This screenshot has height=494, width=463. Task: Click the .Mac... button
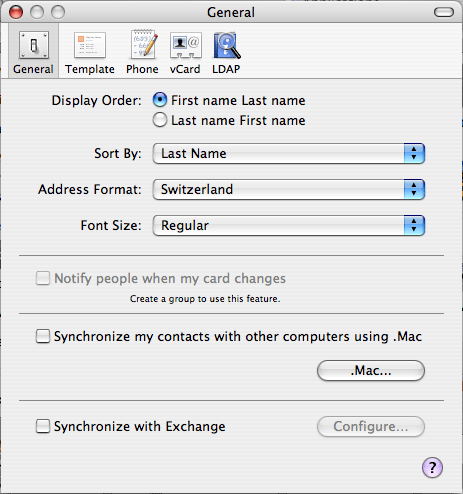(371, 370)
